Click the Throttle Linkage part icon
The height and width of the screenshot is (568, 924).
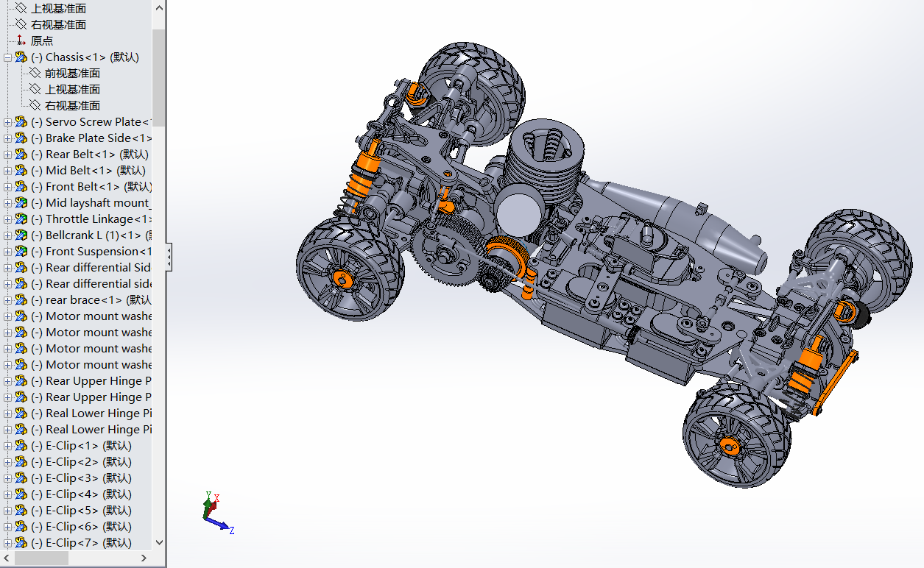(x=21, y=219)
